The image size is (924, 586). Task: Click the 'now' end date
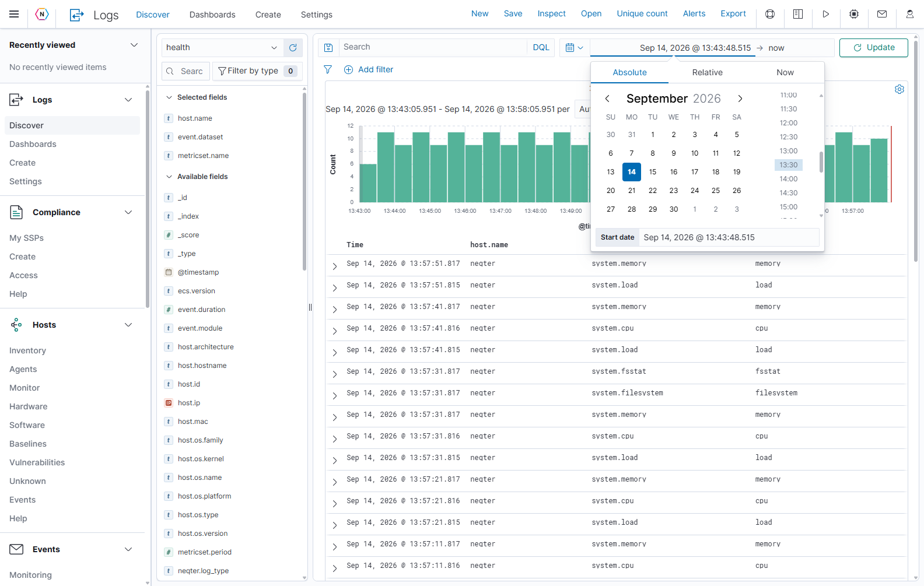(x=776, y=48)
